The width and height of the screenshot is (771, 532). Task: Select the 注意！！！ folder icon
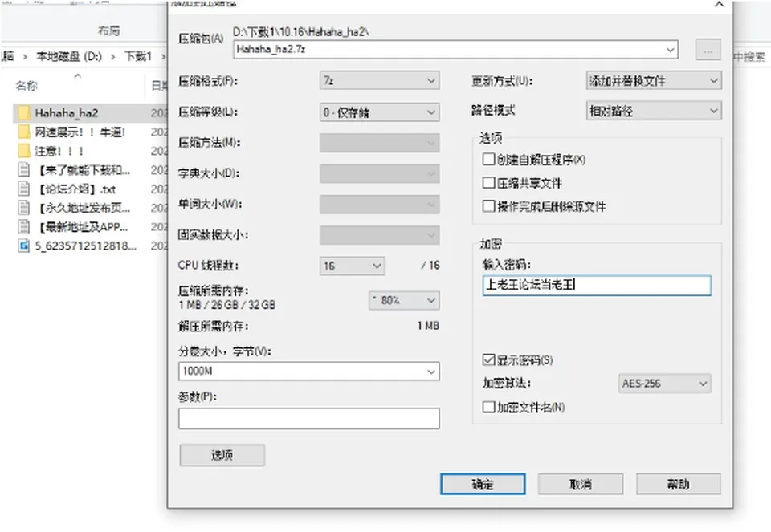(23, 150)
